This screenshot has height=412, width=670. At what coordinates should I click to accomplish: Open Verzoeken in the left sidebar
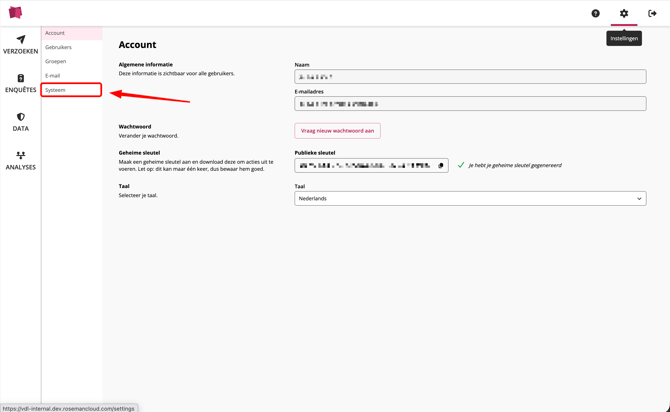point(20,45)
